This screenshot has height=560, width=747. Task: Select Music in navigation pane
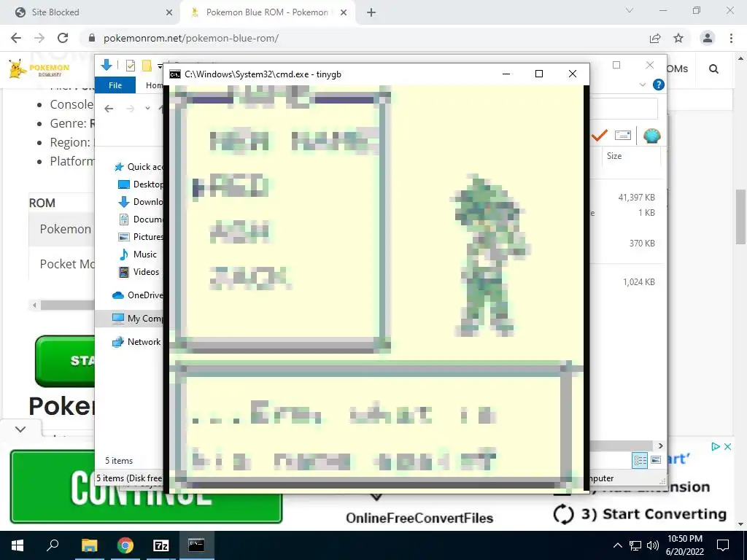click(x=138, y=254)
